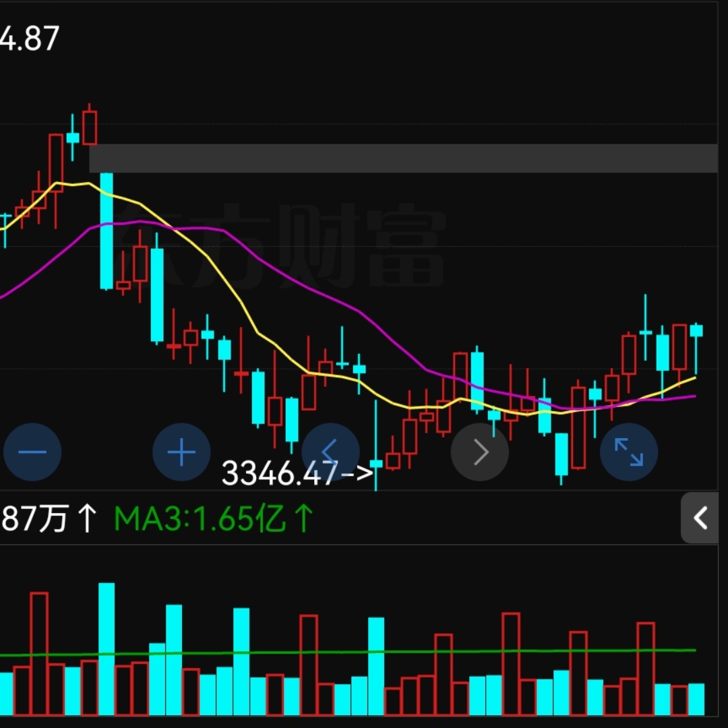This screenshot has height=728, width=728.
Task: Tap the tallest cyan volume bar
Action: (x=107, y=647)
